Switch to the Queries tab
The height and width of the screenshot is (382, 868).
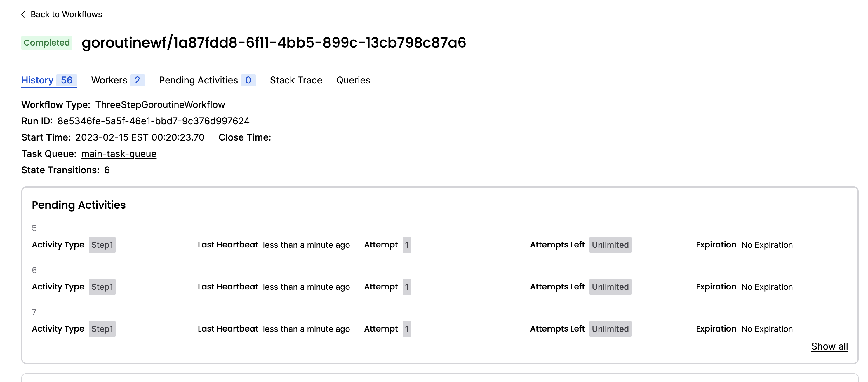click(x=353, y=80)
